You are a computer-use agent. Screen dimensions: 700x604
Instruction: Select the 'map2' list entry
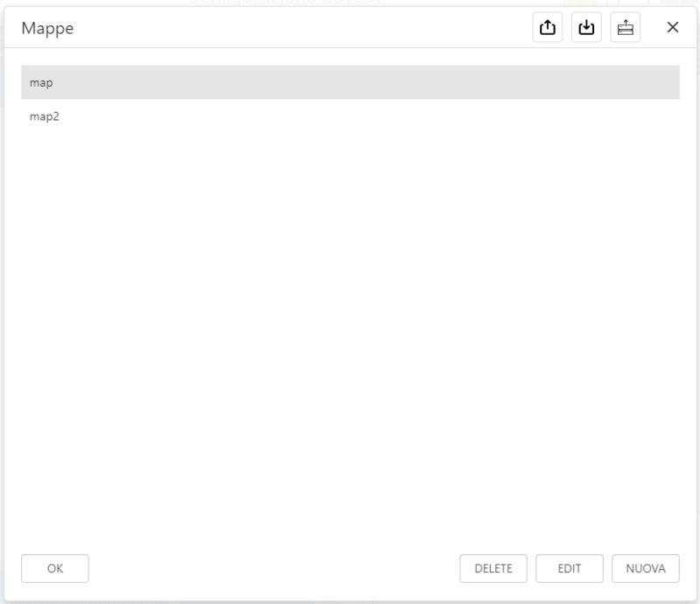350,116
